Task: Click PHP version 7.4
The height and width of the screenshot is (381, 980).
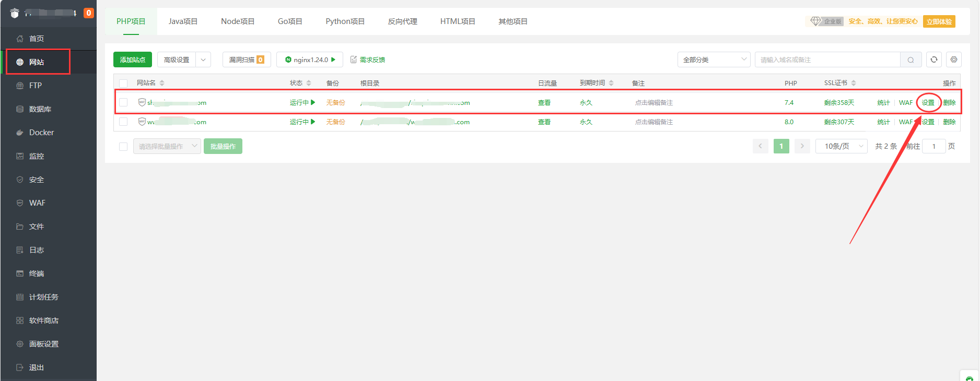Action: click(789, 102)
